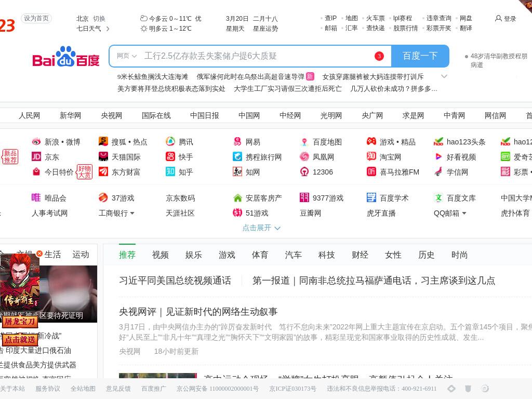Open the Taobao 淘宝网 icon
Viewport: 532px width, 399px height.
coord(371,156)
